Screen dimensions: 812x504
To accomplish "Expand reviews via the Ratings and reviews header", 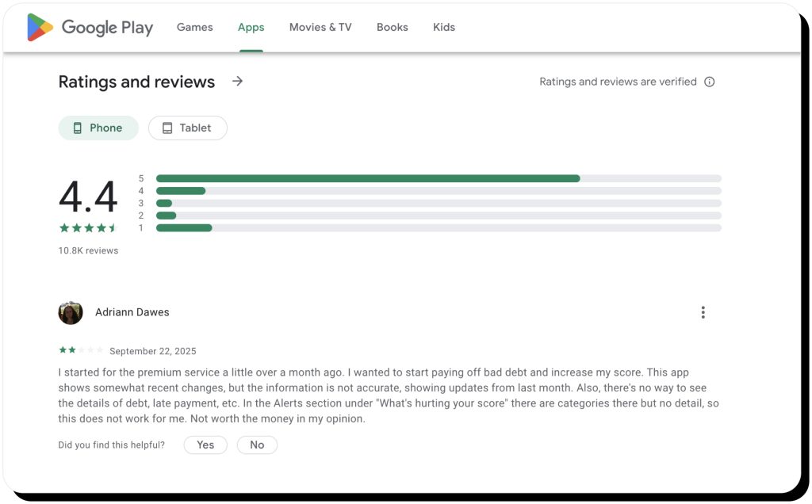I will (x=136, y=82).
